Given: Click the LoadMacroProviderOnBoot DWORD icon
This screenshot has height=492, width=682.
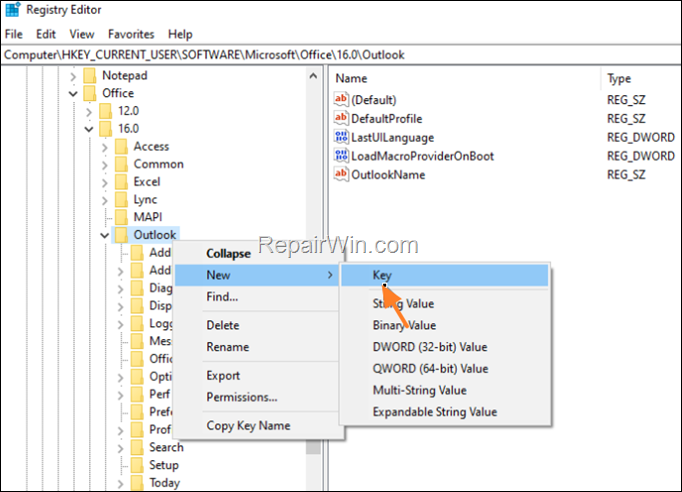Looking at the screenshot, I should click(x=341, y=156).
